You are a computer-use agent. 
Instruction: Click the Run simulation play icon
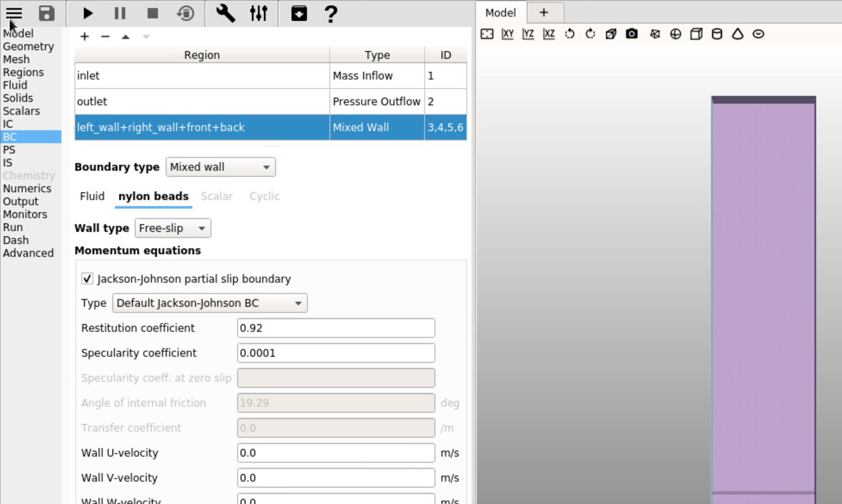point(87,13)
